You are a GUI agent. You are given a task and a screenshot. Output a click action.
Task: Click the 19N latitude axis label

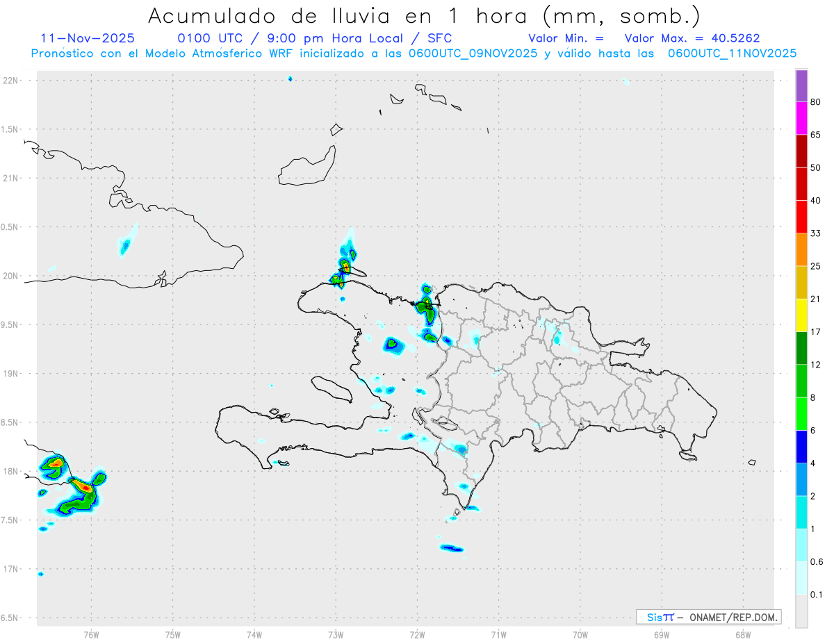12,374
